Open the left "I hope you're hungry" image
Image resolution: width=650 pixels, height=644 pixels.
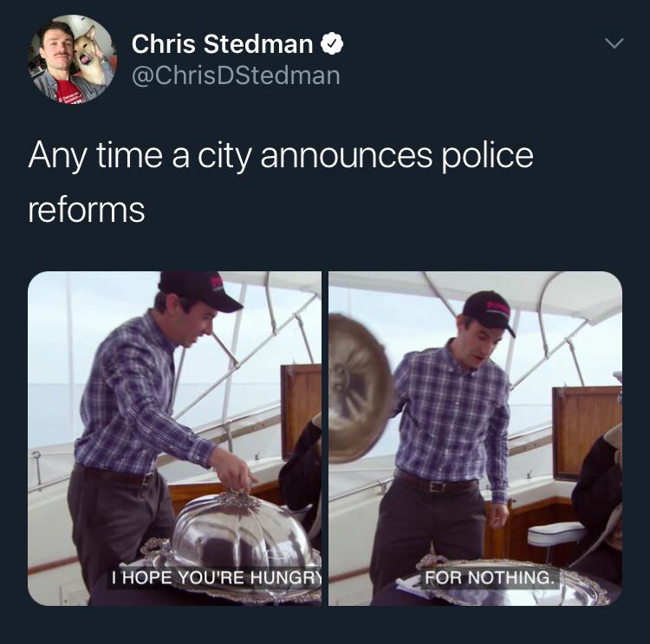point(174,439)
